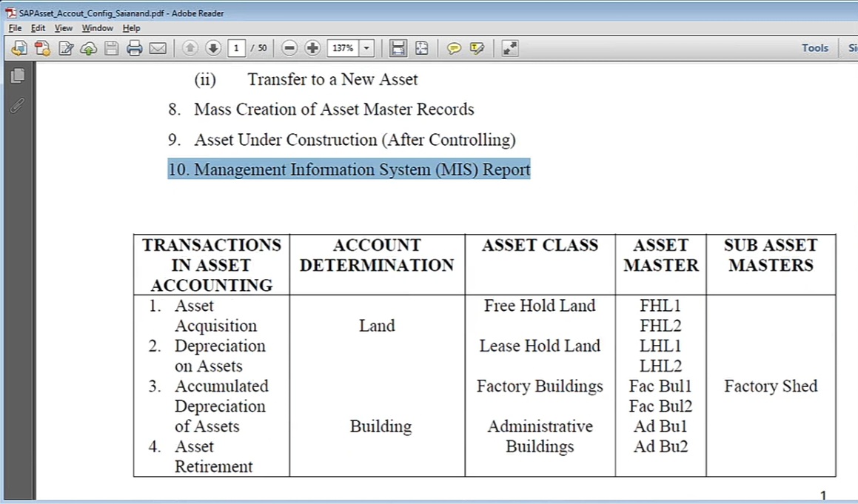Screen dimensions: 858x504
Task: Click 'Land' in Account Determination column
Action: pos(377,326)
